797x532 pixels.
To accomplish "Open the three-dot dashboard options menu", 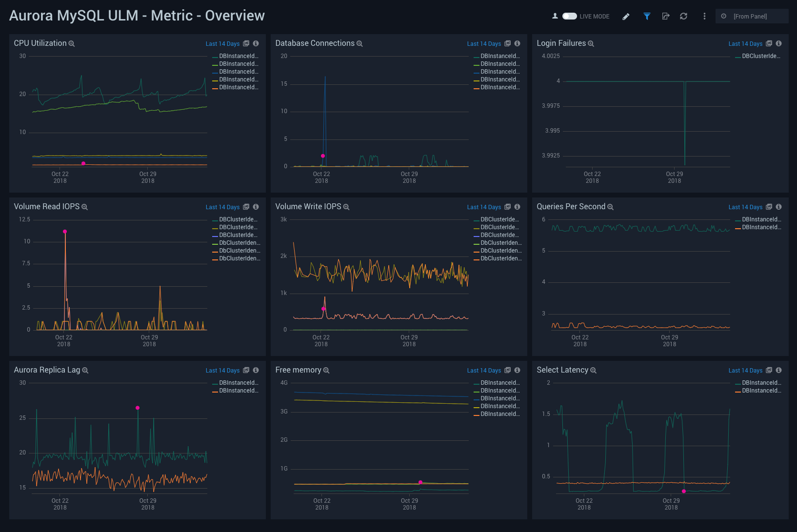I will point(704,16).
